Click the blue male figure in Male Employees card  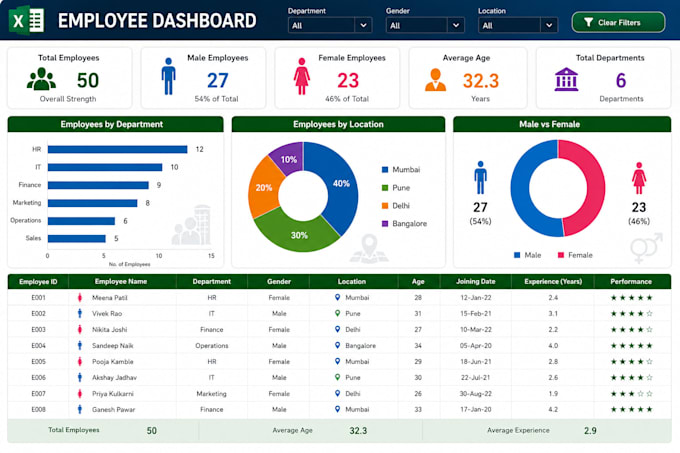[x=169, y=76]
